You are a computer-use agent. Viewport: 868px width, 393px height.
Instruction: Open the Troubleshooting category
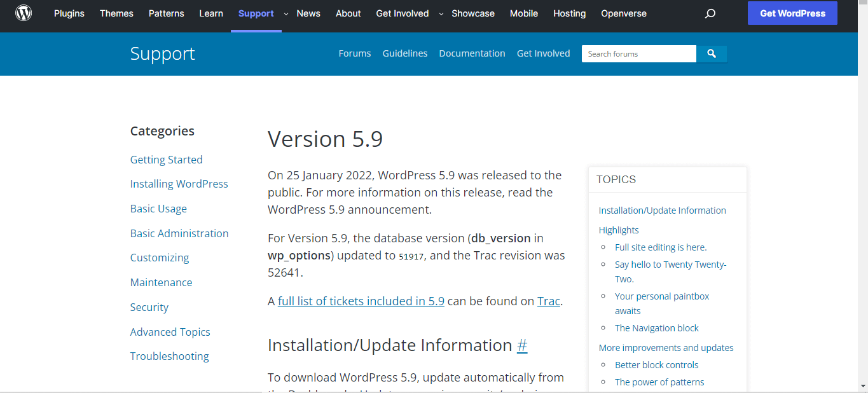click(170, 356)
